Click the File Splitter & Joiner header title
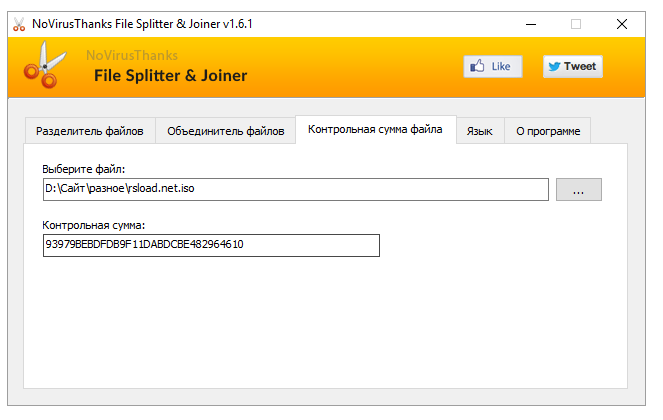663x420 pixels. (x=170, y=76)
